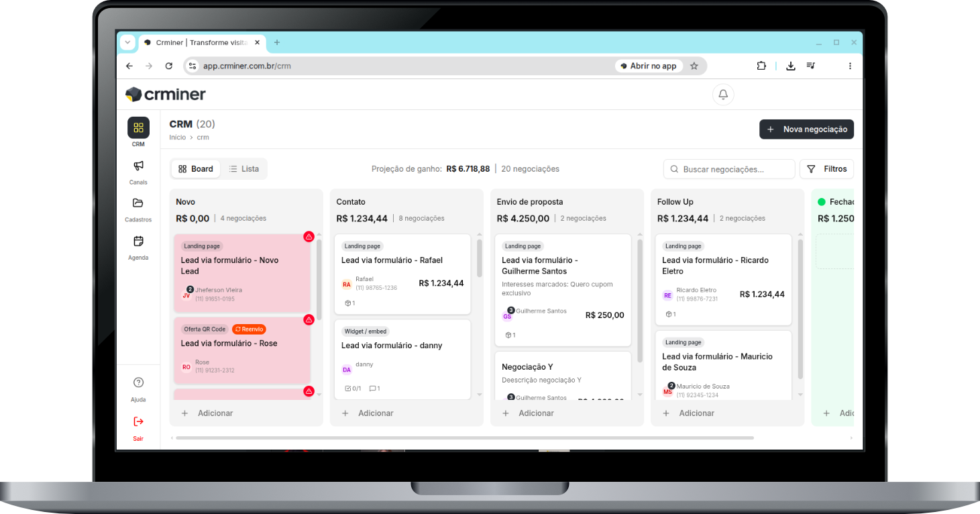Viewport: 980px width, 514px height.
Task: Click the Início breadcrumb link
Action: (x=178, y=138)
